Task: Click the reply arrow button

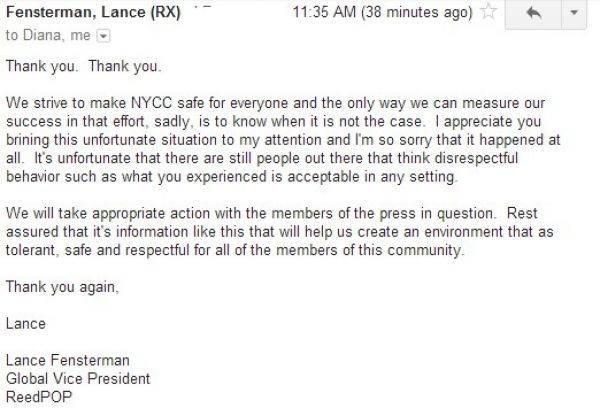Action: 533,14
